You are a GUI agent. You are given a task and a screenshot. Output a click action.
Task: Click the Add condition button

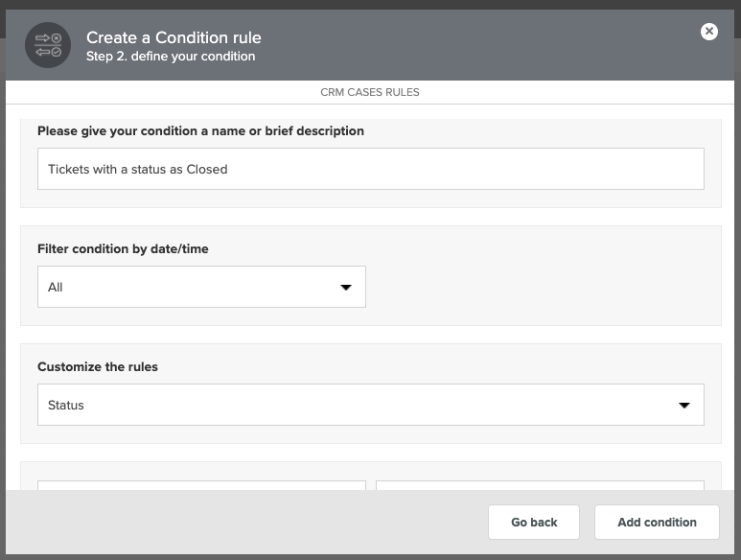[x=657, y=523]
